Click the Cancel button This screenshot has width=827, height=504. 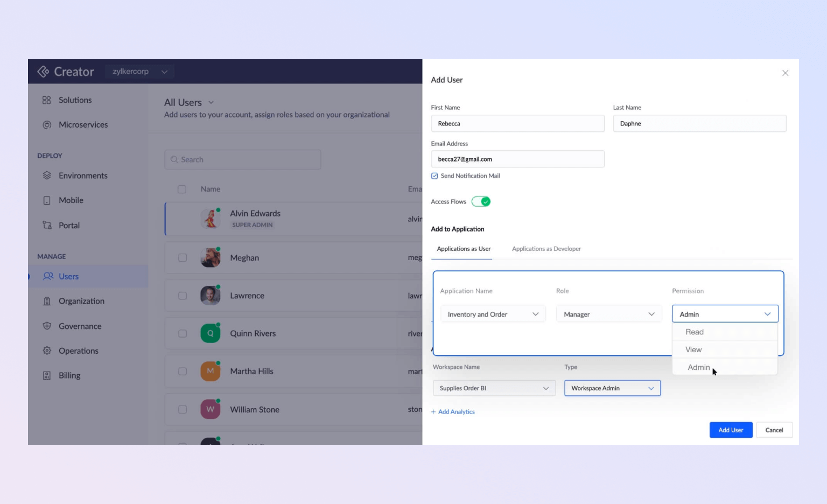click(774, 430)
